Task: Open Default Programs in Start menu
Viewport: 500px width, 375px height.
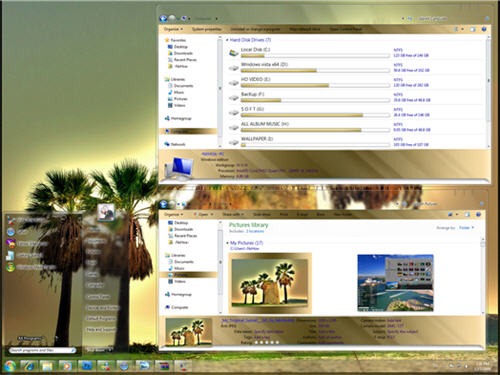Action: click(x=100, y=319)
